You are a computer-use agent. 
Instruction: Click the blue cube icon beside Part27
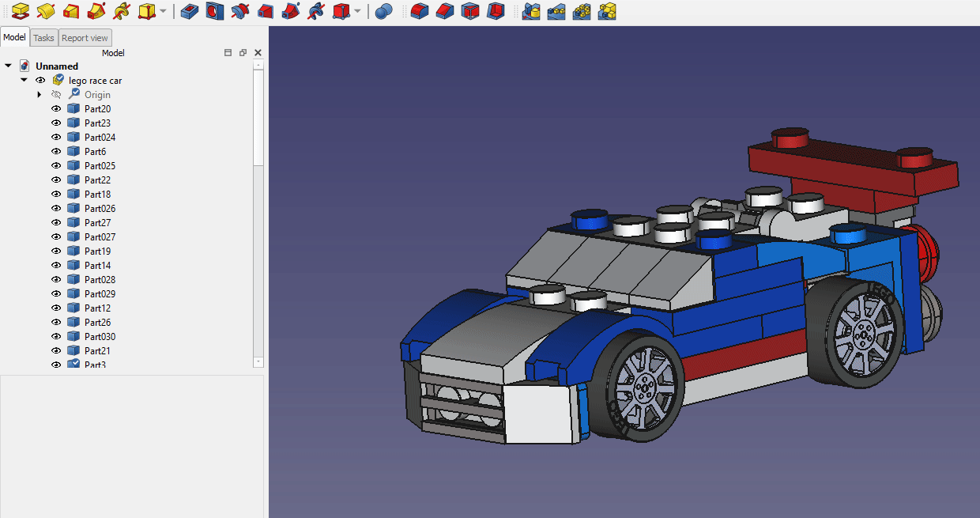pyautogui.click(x=73, y=223)
